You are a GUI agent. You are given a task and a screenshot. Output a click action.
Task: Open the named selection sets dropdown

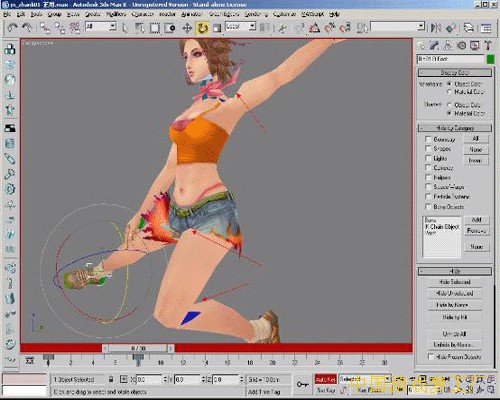pyautogui.click(x=398, y=27)
